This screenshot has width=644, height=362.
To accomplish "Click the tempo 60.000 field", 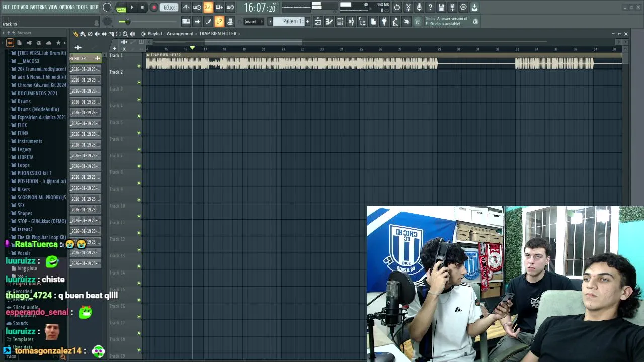I will point(170,8).
